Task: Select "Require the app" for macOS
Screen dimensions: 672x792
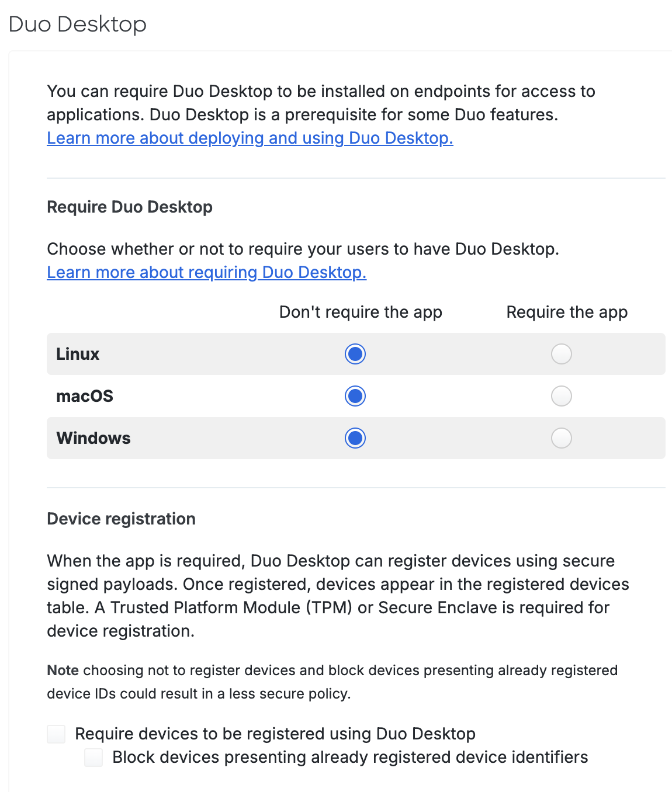Action: 561,396
